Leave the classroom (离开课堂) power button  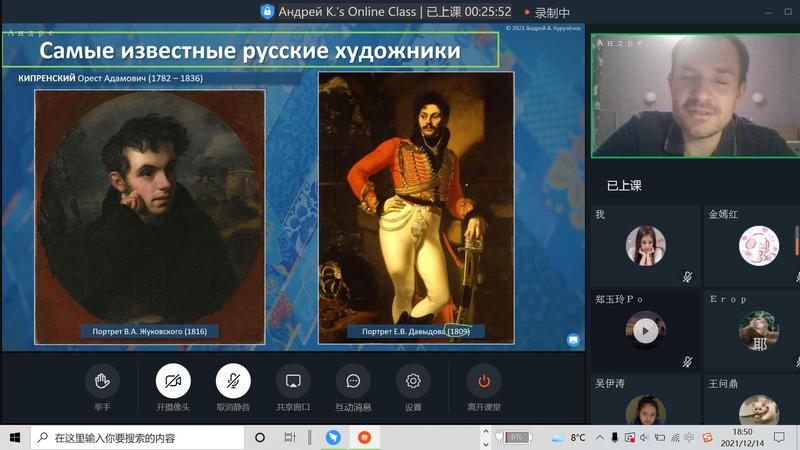[x=484, y=381]
